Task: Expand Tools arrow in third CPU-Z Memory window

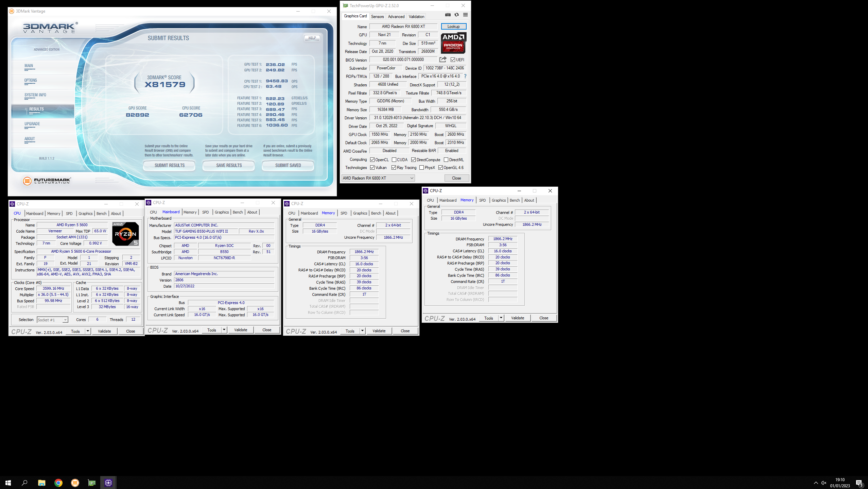Action: [x=362, y=331]
